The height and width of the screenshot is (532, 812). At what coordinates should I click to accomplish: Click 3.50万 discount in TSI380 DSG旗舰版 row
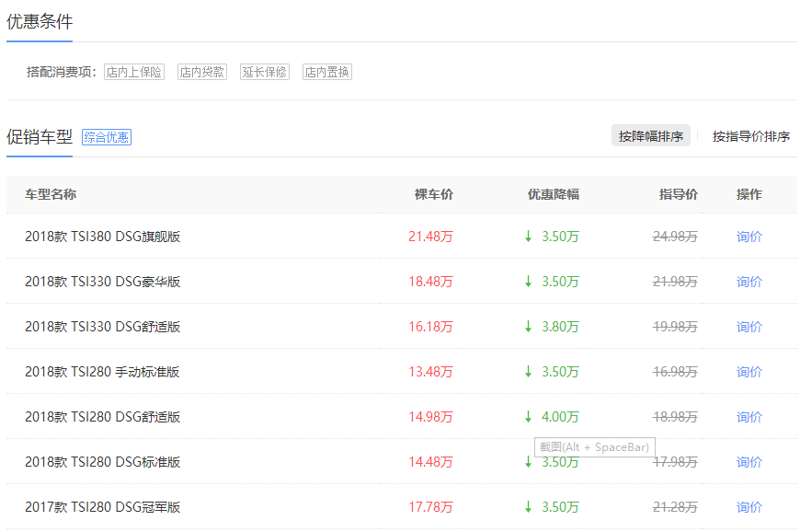pos(560,237)
